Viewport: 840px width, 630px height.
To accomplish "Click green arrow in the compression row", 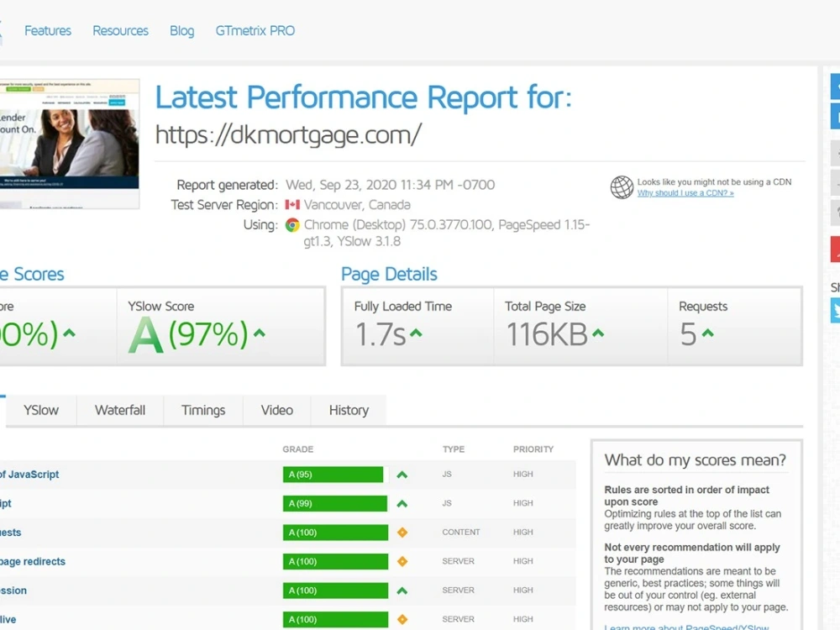I will 402,591.
